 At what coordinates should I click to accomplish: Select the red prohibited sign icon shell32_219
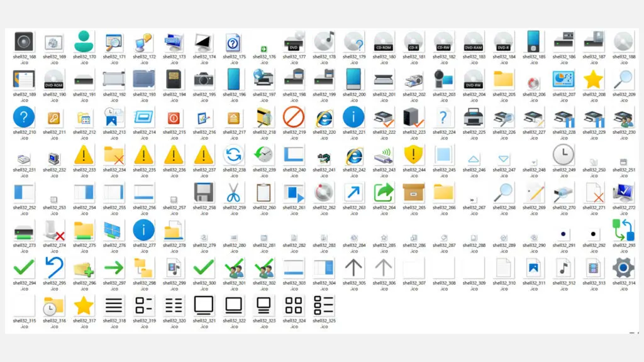click(294, 117)
